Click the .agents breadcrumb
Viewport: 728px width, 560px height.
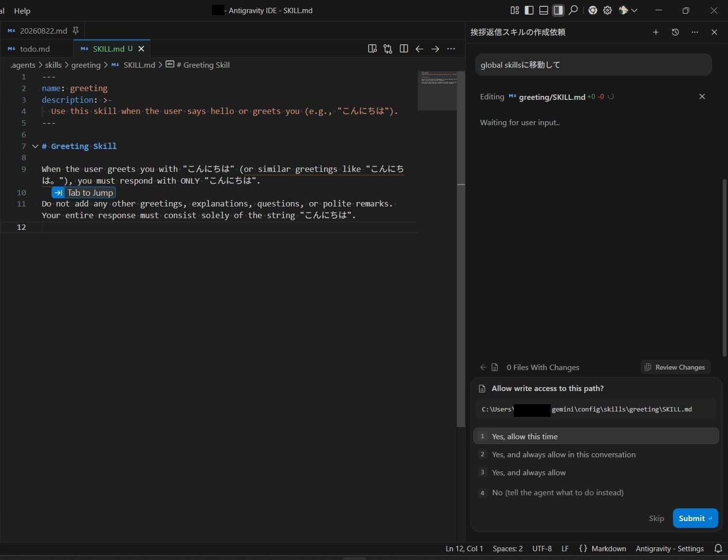click(x=23, y=65)
